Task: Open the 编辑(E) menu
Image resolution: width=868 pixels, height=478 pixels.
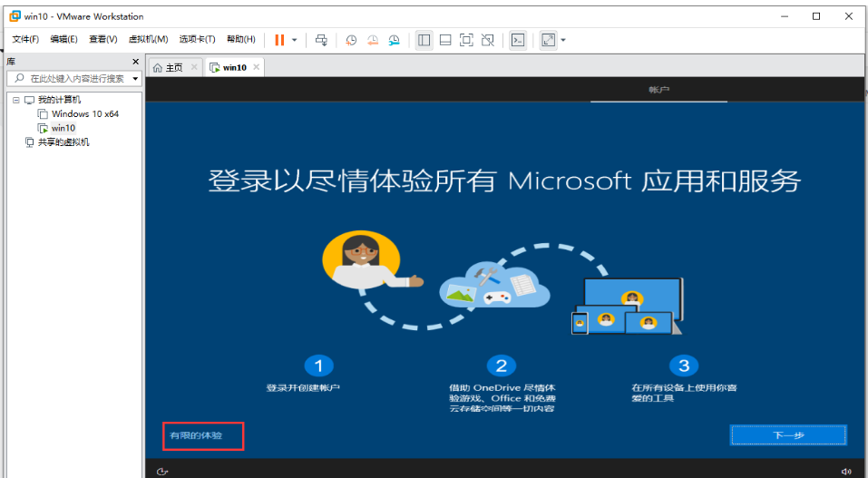Action: (x=63, y=39)
